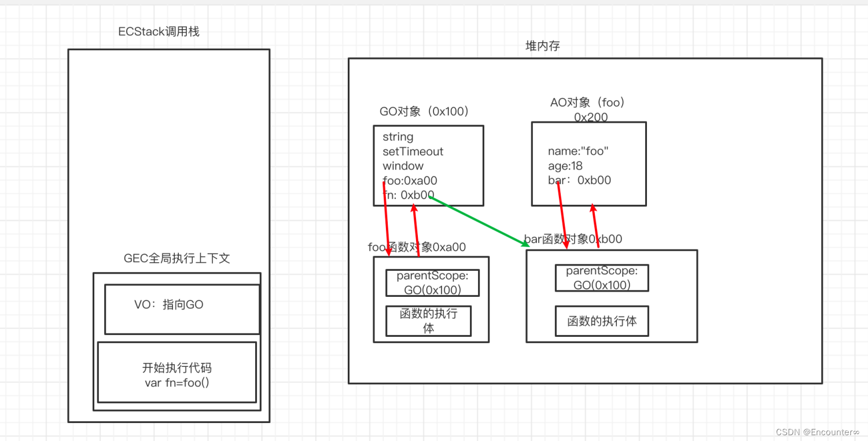Click 'fn: 0xb00' line in GO object
Screen dimensions: 868x441
[x=409, y=195]
